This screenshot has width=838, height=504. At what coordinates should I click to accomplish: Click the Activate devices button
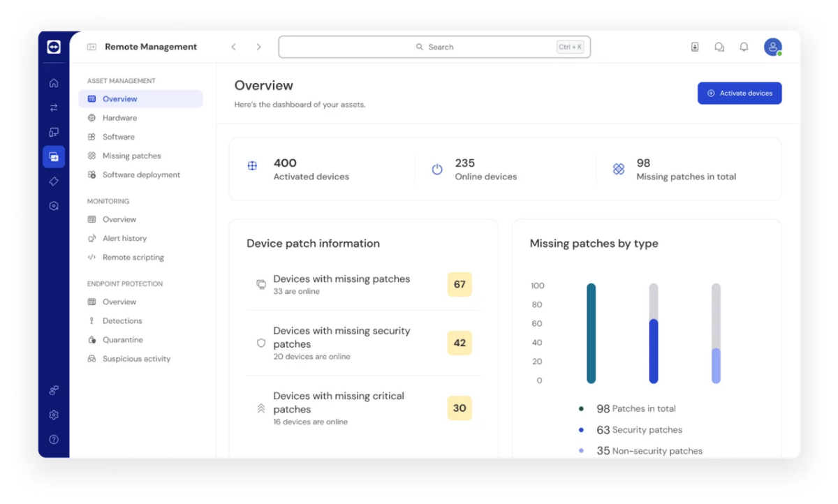(739, 93)
